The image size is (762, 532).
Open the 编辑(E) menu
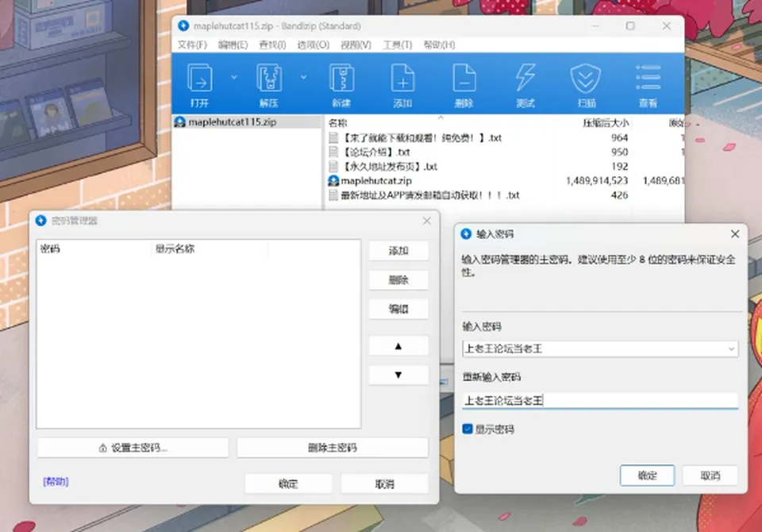233,44
